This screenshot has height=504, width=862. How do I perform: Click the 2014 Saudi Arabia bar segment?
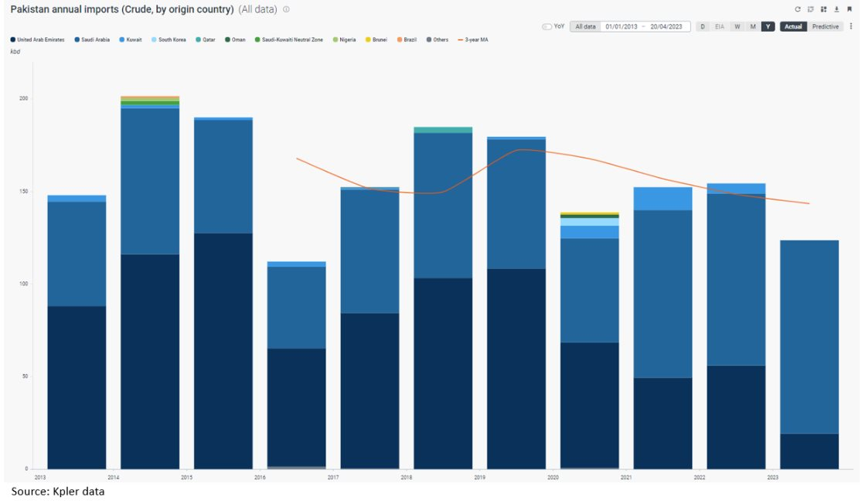(x=150, y=182)
